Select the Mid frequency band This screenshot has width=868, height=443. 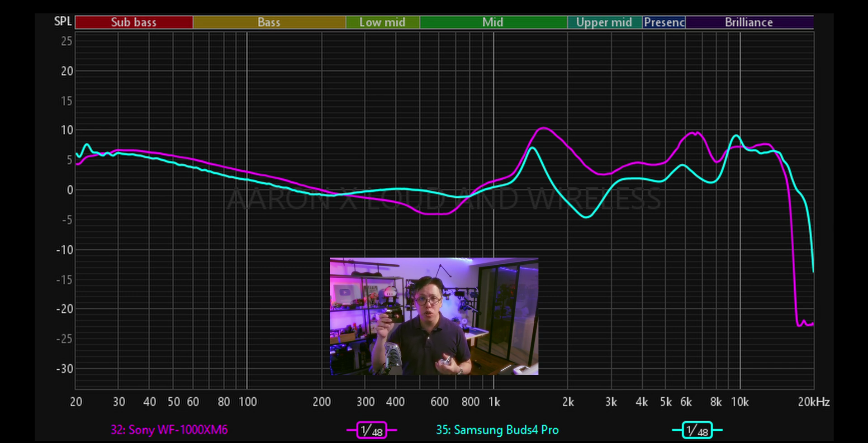[493, 22]
